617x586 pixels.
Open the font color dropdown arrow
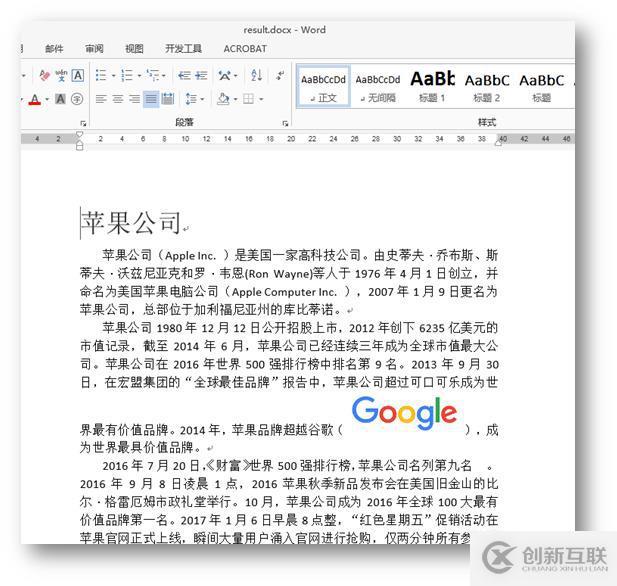pos(47,99)
